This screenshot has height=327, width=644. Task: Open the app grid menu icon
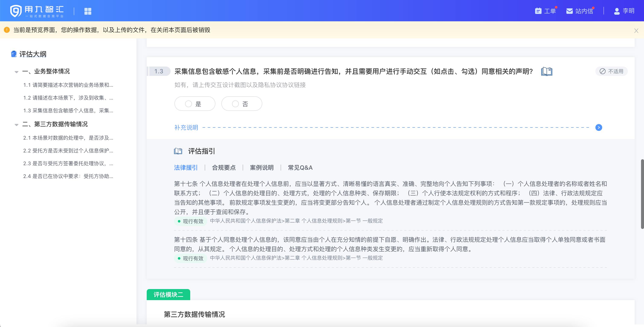coord(88,11)
